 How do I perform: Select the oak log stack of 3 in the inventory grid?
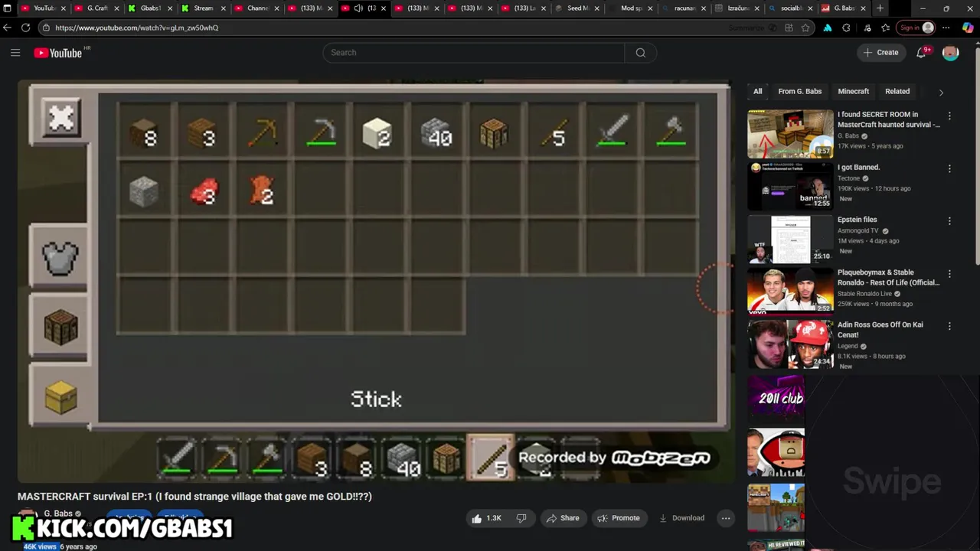click(202, 132)
